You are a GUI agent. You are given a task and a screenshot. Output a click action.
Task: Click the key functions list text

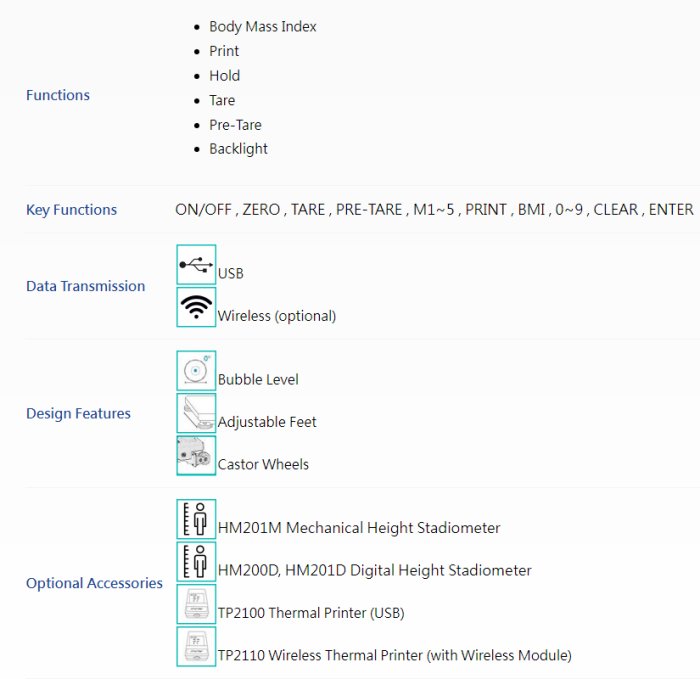[434, 210]
